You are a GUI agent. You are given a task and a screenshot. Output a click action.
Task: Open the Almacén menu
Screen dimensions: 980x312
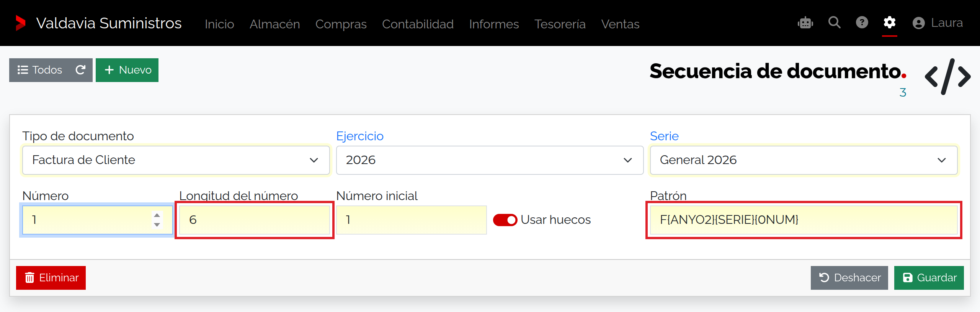tap(275, 24)
